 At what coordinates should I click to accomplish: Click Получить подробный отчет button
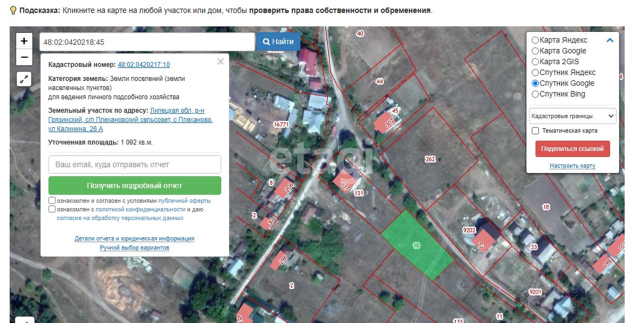click(x=135, y=185)
